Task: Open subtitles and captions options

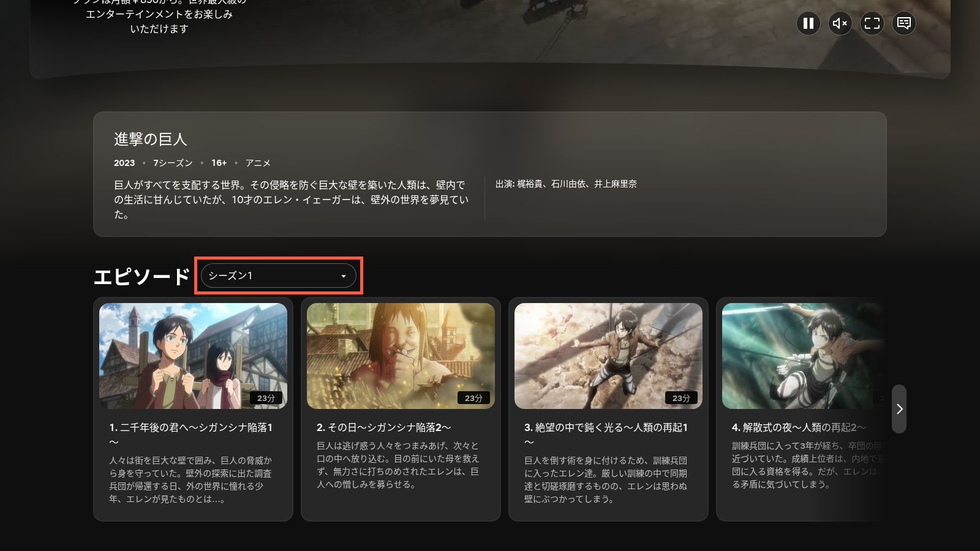Action: (x=904, y=23)
